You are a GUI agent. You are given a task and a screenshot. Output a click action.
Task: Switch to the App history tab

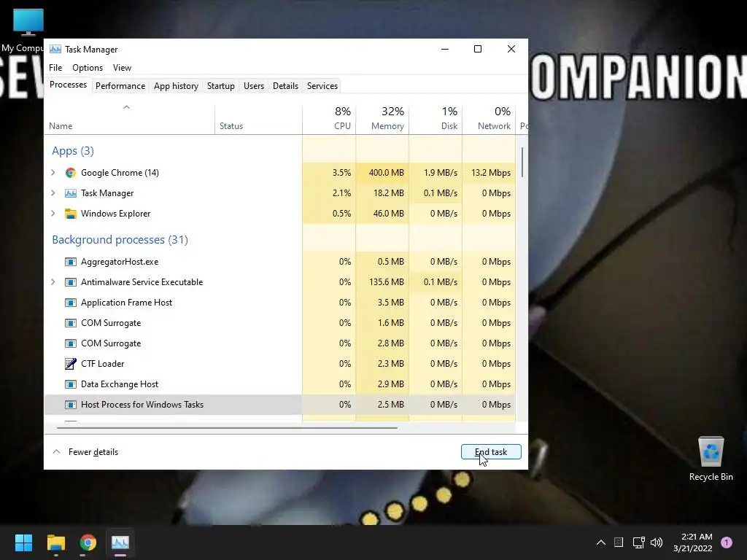[x=176, y=86]
